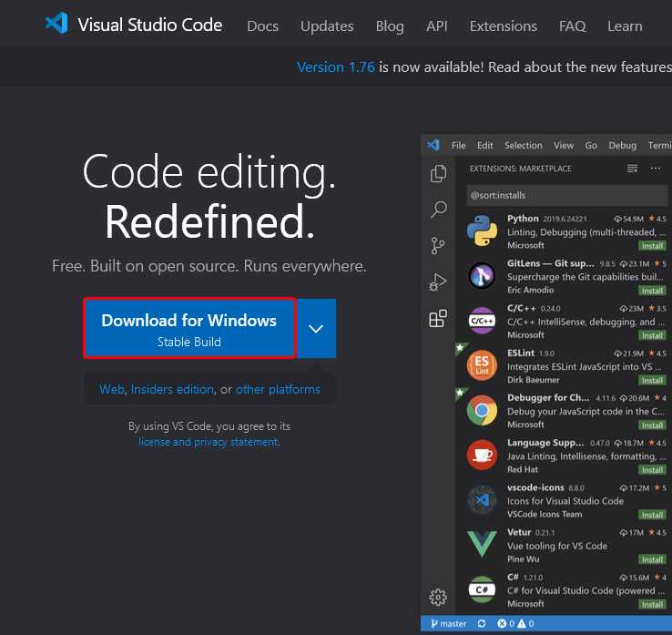The width and height of the screenshot is (672, 635).
Task: Click the EXTENSIONS: MARKETPLACE panel header
Action: (x=520, y=169)
